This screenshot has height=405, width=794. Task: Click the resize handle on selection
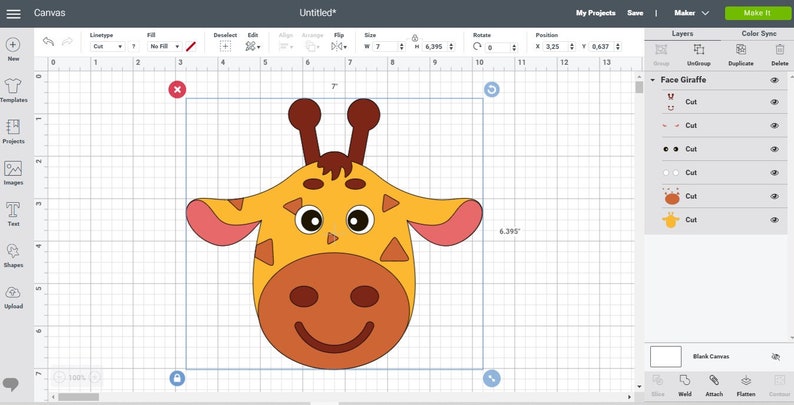492,378
